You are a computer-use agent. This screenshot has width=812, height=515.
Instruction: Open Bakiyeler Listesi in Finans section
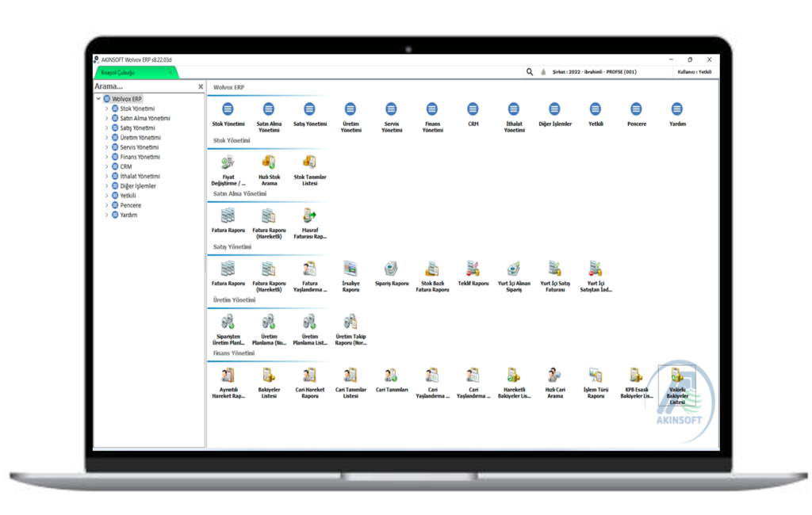coord(269,375)
